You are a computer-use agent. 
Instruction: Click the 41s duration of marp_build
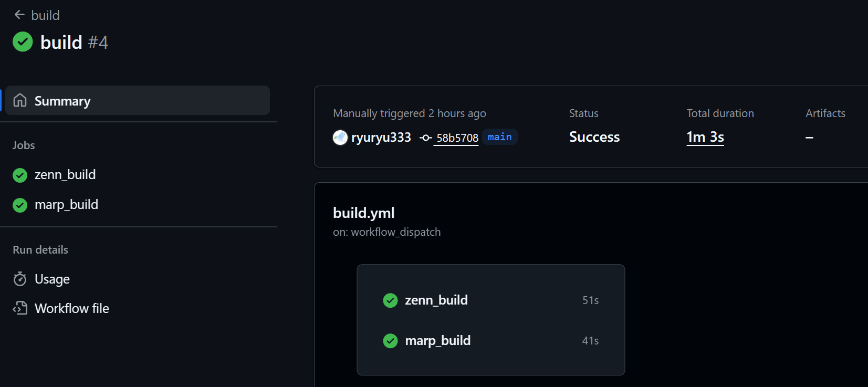click(590, 341)
